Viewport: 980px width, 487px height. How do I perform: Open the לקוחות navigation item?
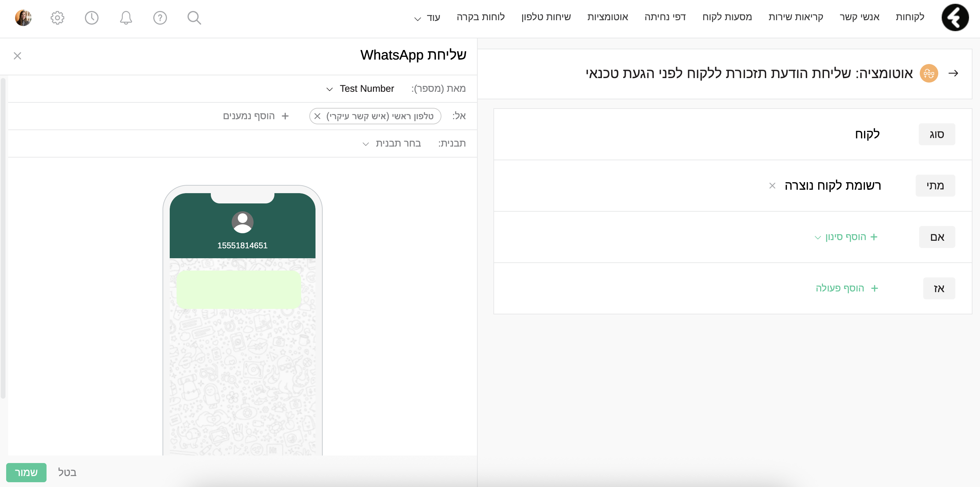click(x=910, y=17)
